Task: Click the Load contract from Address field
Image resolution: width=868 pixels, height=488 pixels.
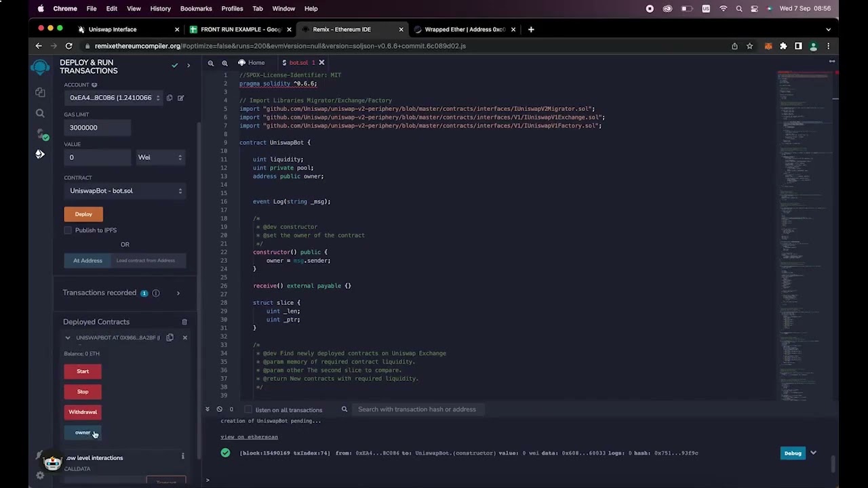Action: [147, 260]
